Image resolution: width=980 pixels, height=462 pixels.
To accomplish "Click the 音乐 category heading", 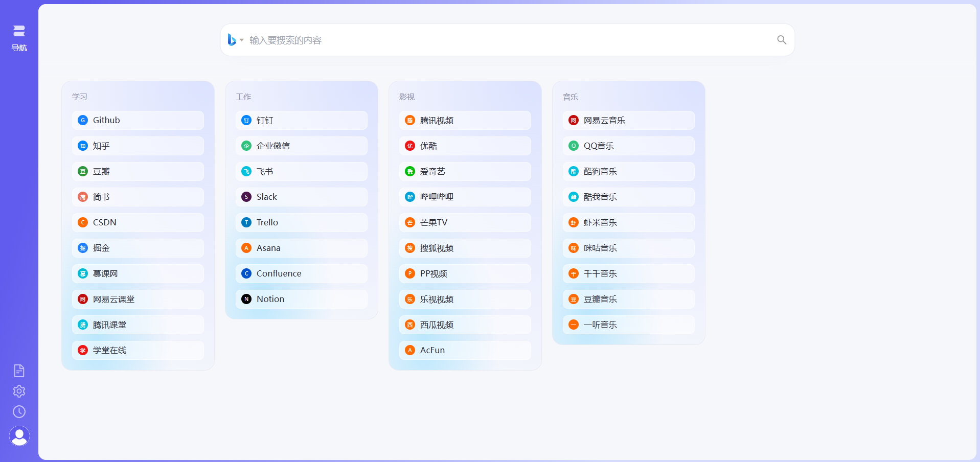I will (x=571, y=97).
